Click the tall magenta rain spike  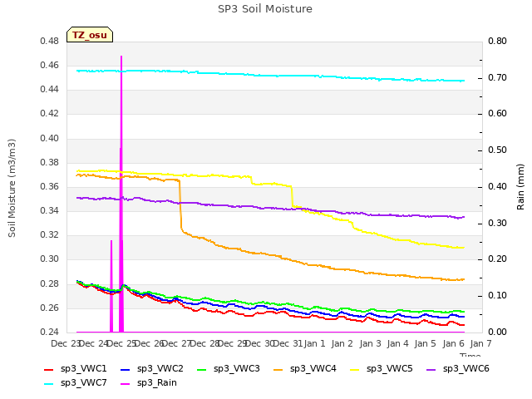(x=121, y=194)
